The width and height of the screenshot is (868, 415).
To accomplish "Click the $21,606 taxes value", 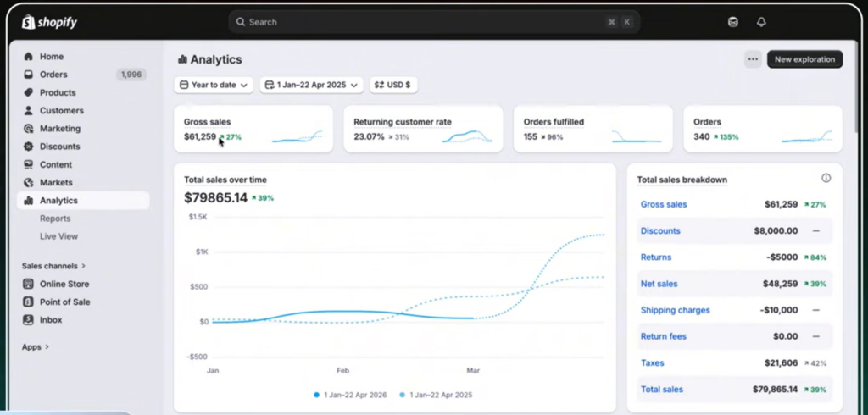I will 781,363.
